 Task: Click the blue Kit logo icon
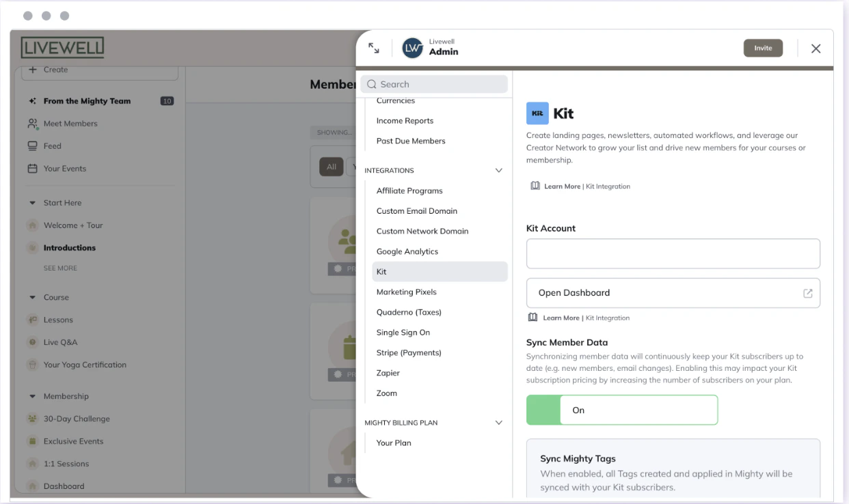pos(537,113)
